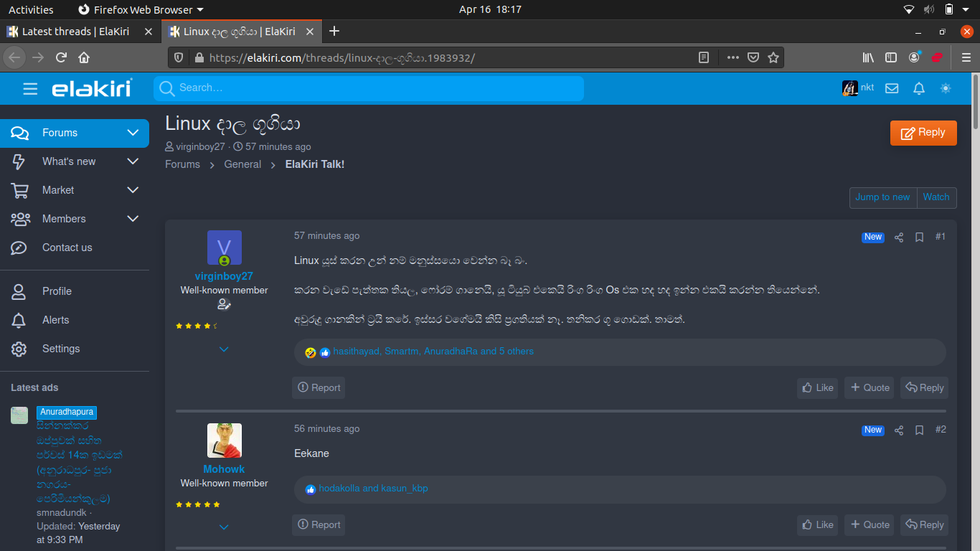The image size is (980, 551).
Task: Share post #2 via share icon
Action: (899, 430)
